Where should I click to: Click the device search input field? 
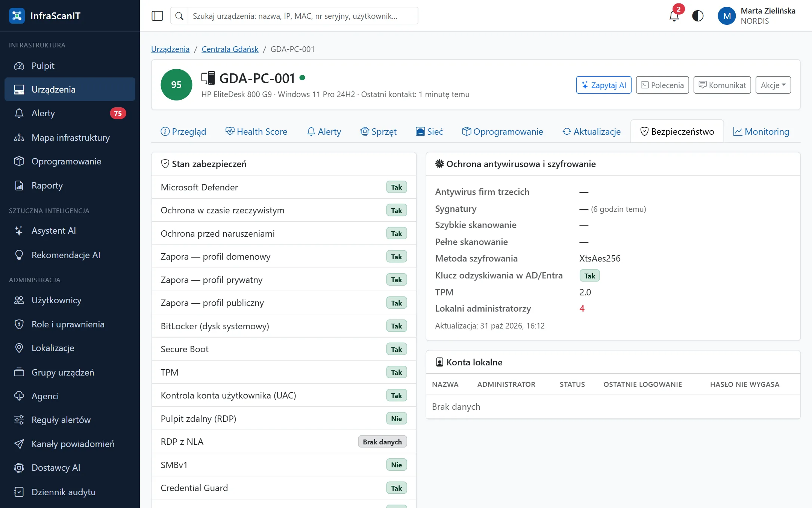(303, 16)
